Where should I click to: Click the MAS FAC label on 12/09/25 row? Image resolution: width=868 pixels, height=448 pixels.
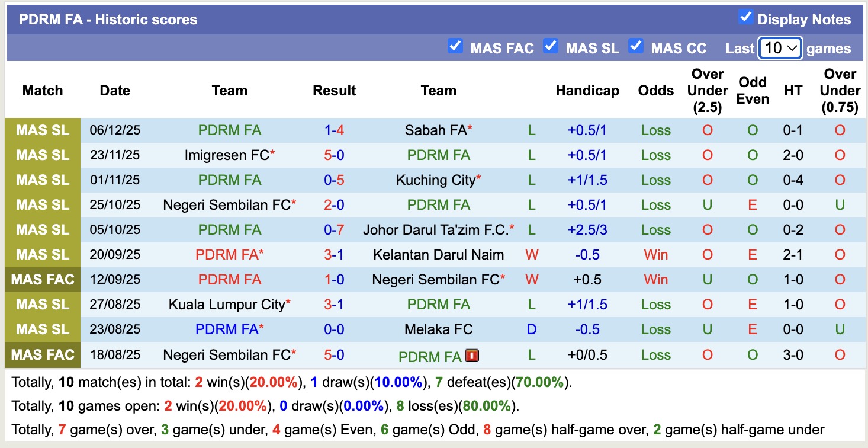pos(43,280)
